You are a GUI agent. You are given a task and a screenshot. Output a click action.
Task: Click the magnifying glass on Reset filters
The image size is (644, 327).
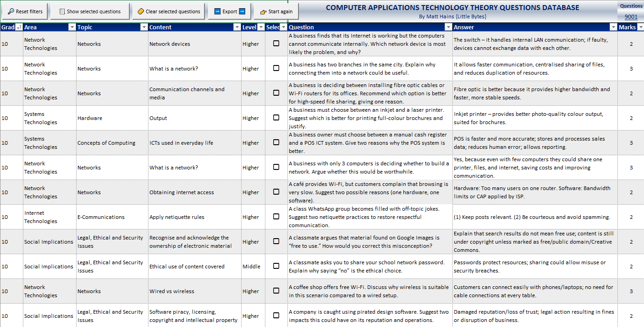tap(11, 11)
